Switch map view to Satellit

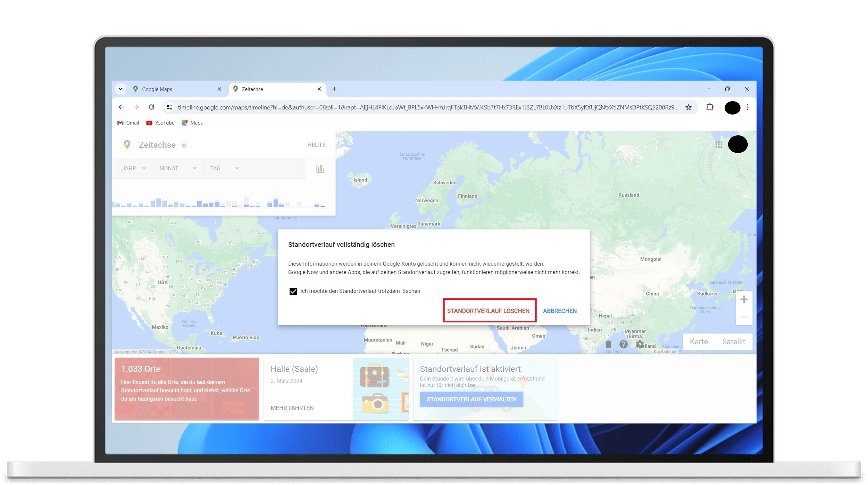point(733,342)
